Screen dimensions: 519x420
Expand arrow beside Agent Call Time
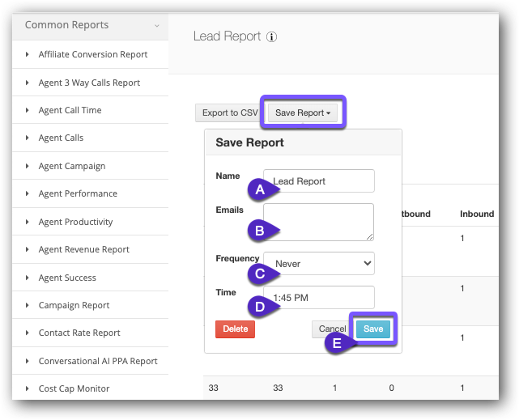[28, 110]
